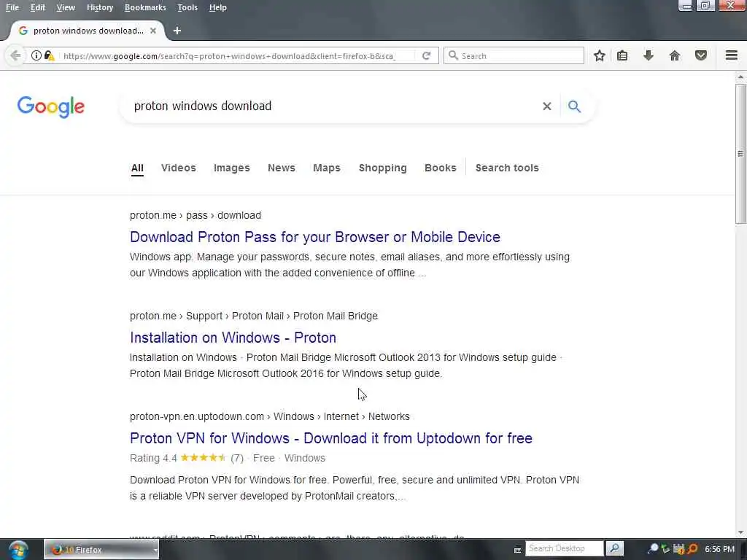Click the Google logo
Viewport: 747px width, 560px height.
point(51,106)
